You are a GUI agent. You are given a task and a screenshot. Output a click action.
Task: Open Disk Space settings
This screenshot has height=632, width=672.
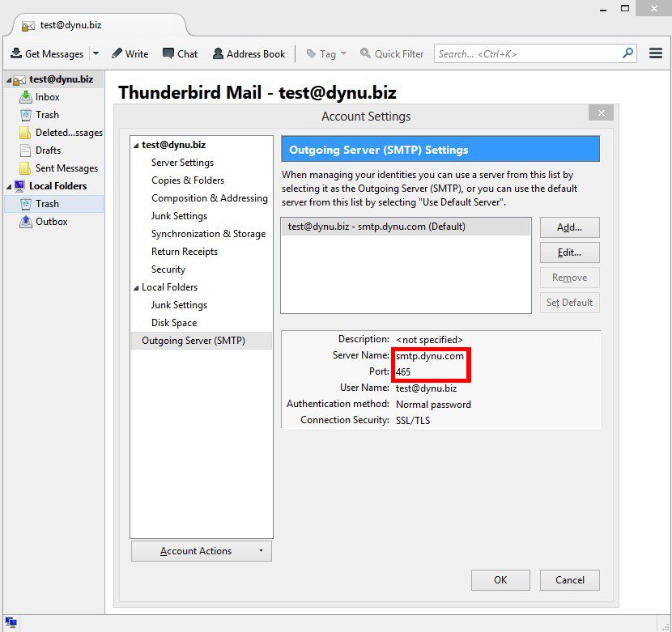click(174, 323)
